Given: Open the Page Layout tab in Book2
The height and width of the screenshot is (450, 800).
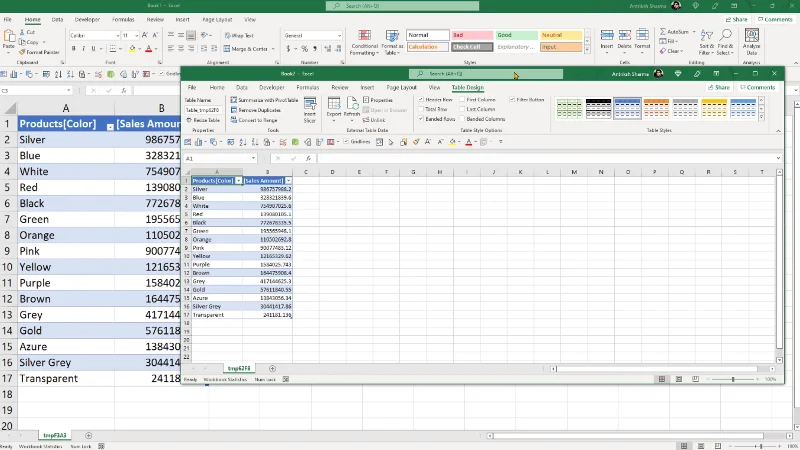Looking at the screenshot, I should (401, 88).
